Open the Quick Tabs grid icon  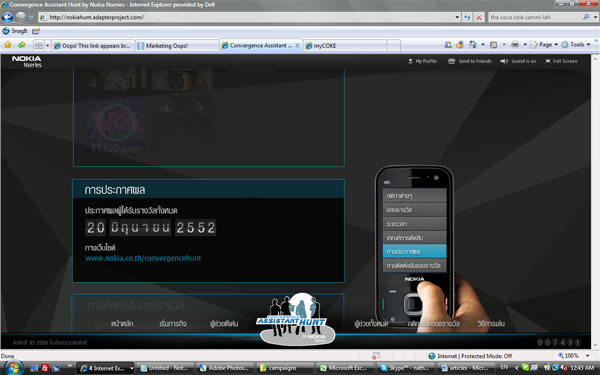pyautogui.click(x=39, y=46)
